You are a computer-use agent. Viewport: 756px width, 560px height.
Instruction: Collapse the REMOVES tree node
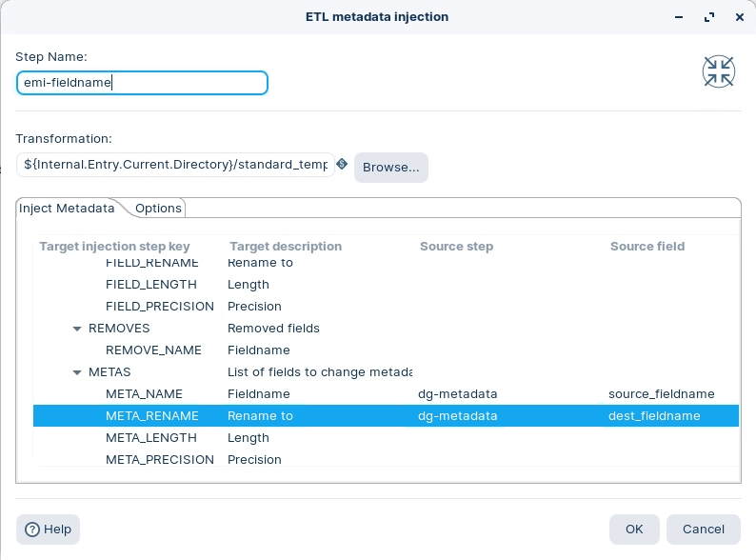click(77, 329)
